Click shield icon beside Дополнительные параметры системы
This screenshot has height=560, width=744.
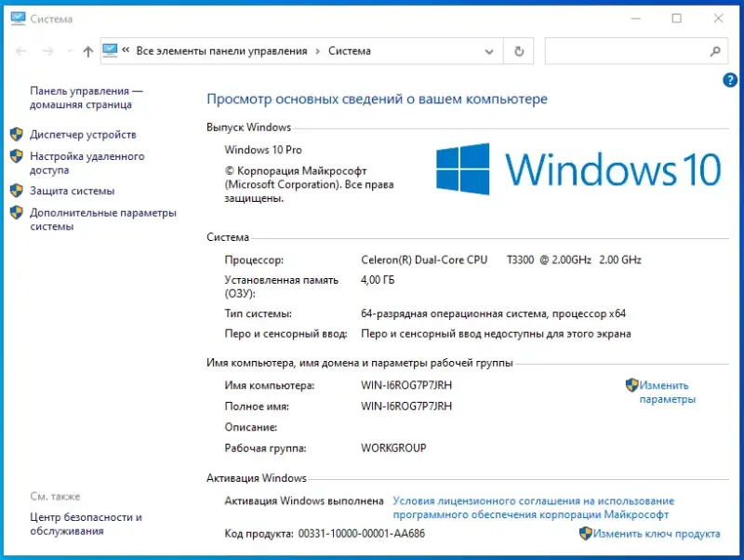17,213
